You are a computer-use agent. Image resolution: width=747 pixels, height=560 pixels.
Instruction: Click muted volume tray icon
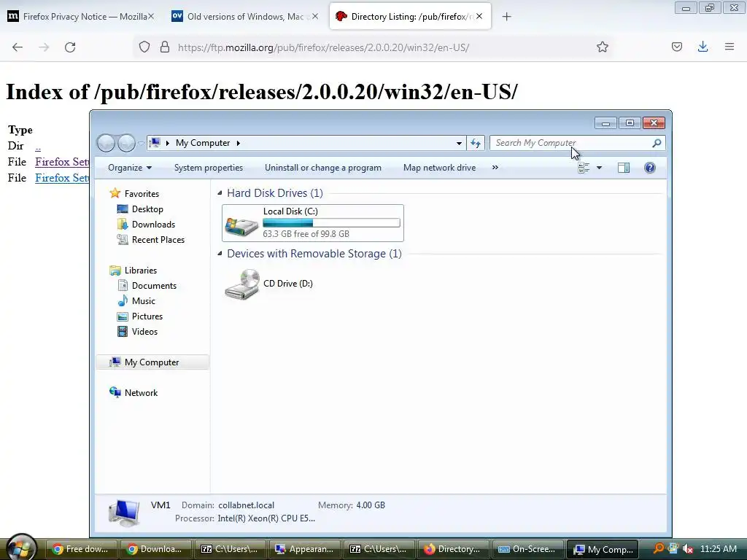coord(687,549)
